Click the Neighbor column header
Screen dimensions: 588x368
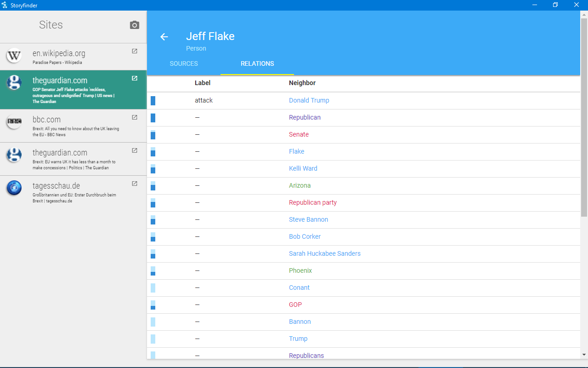(302, 83)
